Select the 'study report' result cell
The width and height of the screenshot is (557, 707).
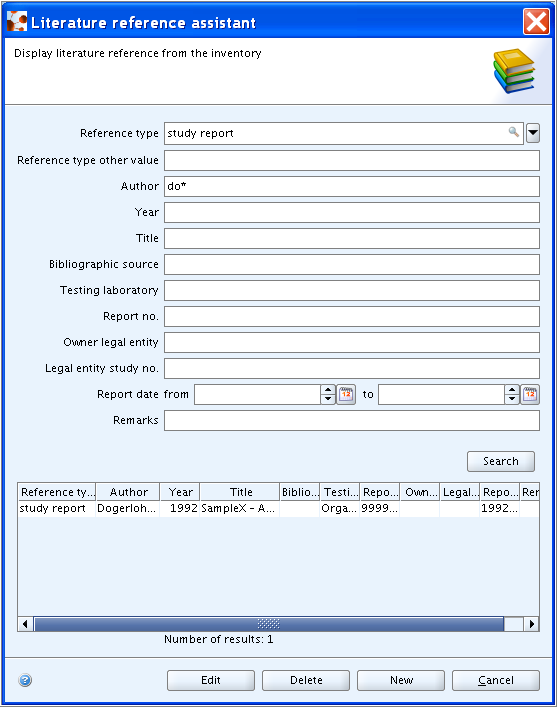click(x=57, y=509)
